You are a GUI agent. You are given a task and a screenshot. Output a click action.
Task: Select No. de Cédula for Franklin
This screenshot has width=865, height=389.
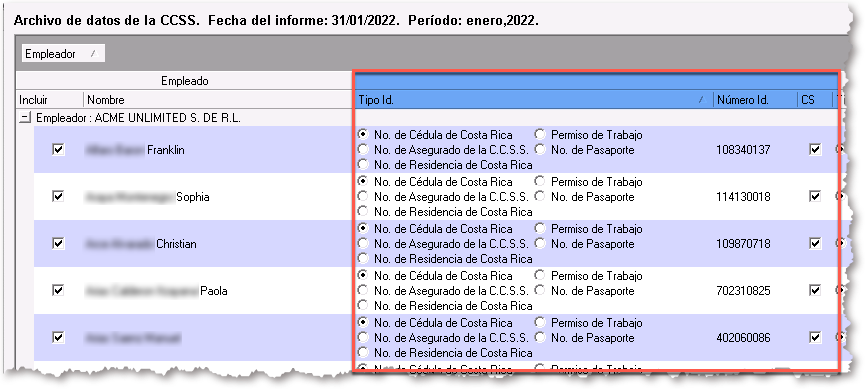click(x=363, y=134)
